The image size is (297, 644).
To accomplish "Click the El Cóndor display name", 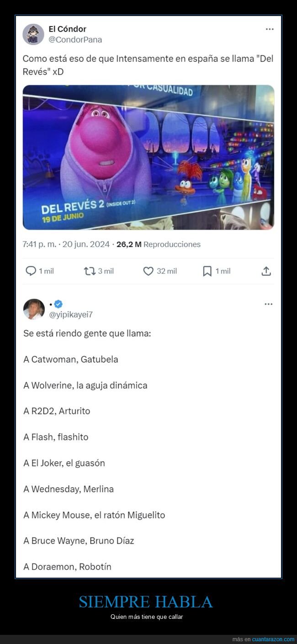I will (67, 29).
